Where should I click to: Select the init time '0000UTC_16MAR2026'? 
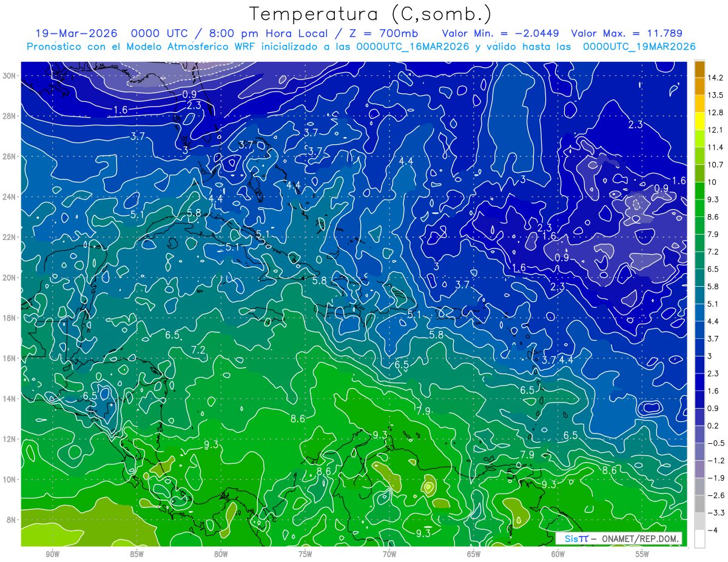(413, 47)
